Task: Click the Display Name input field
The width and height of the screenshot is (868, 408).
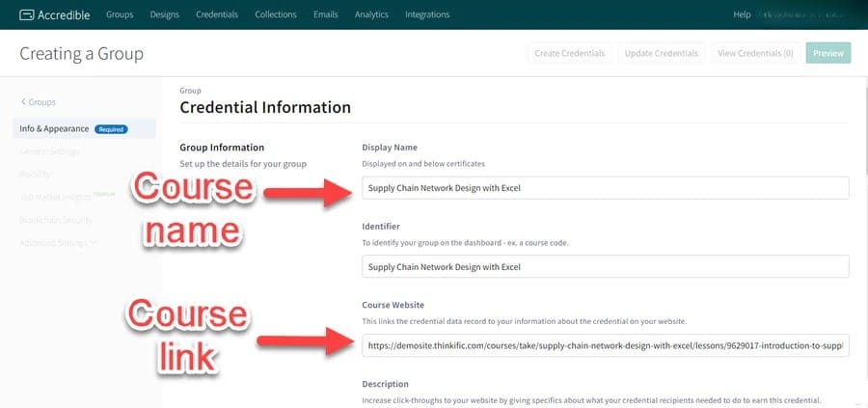Action: (605, 188)
